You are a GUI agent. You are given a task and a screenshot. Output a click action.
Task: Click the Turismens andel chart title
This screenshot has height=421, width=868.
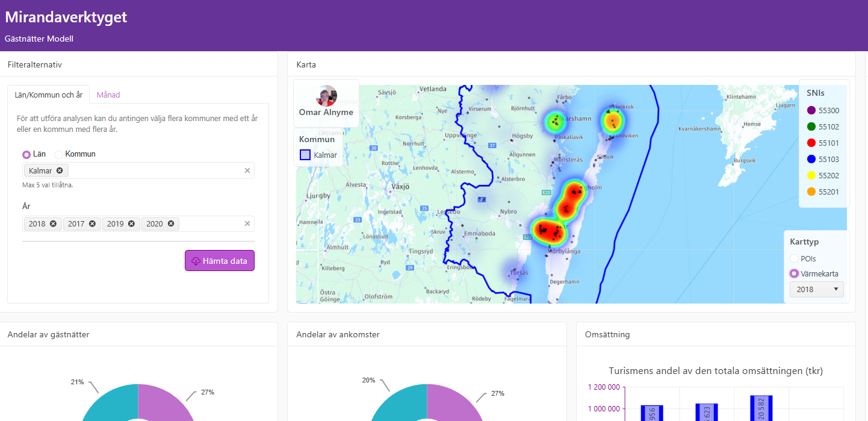click(x=716, y=371)
